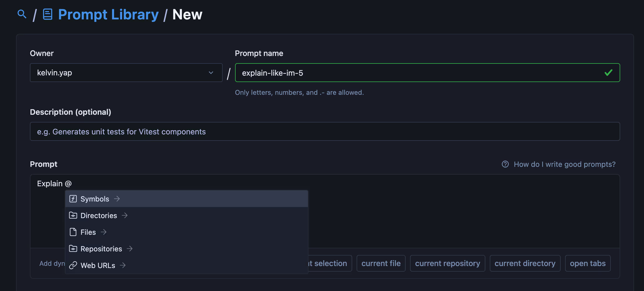Viewport: 644px width, 291px height.
Task: Click the "current repository" button
Action: click(447, 263)
